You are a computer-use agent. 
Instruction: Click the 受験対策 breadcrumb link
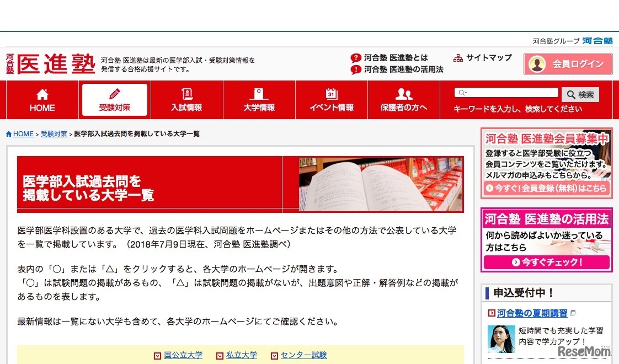[x=54, y=134]
